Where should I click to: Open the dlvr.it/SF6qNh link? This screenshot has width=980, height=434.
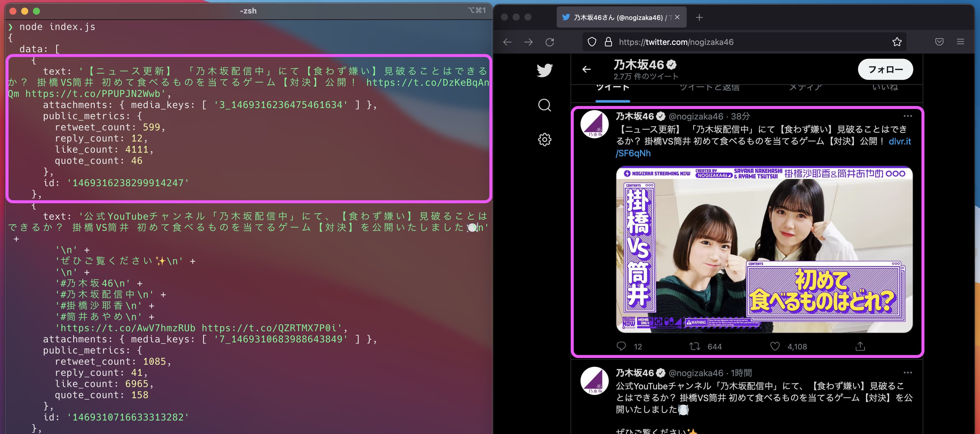(900, 141)
